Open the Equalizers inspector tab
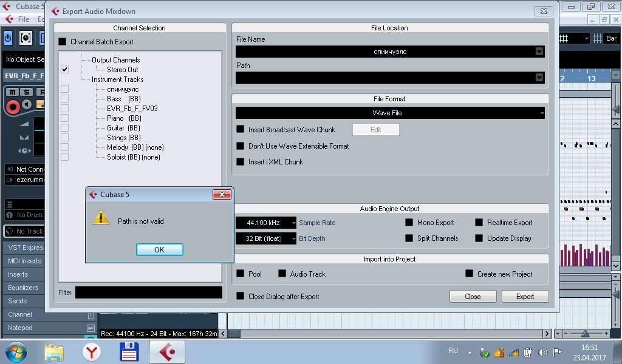Screen dimensions: 622x364 [23, 288]
